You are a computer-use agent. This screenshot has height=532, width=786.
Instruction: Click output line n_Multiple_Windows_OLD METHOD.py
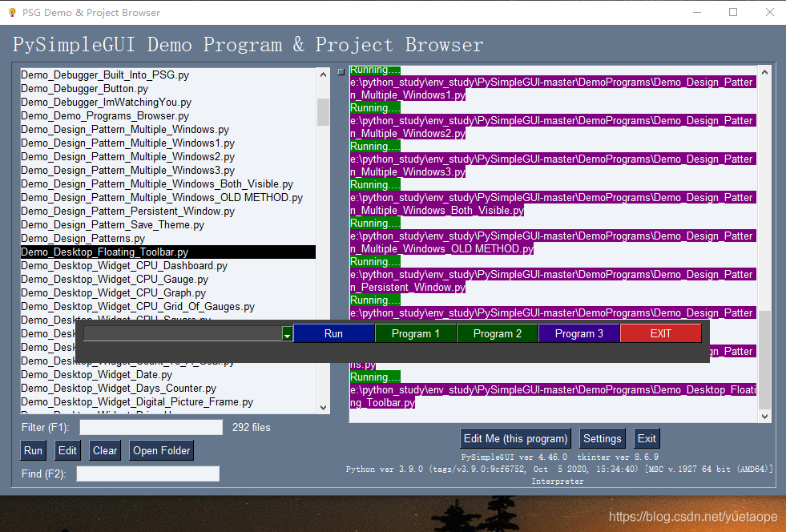(441, 248)
